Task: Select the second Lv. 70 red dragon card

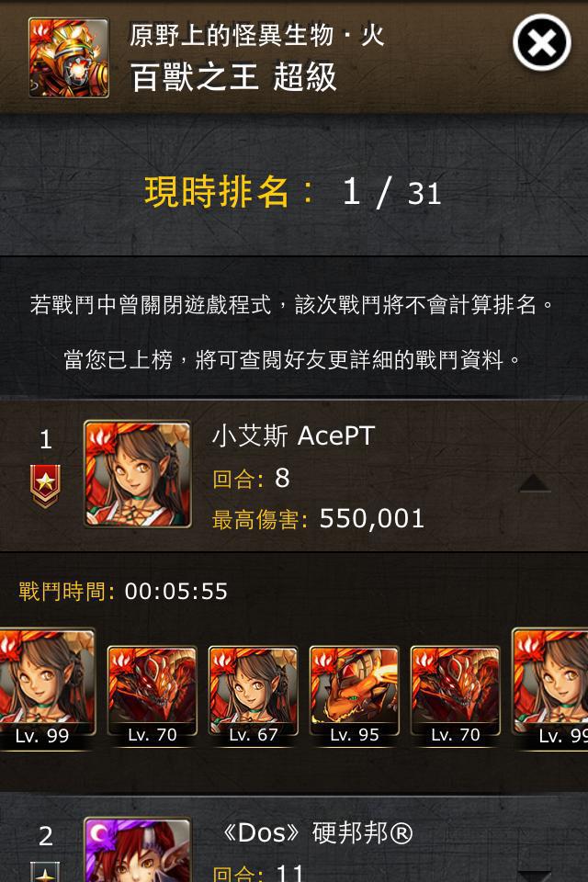Action: pos(456,696)
